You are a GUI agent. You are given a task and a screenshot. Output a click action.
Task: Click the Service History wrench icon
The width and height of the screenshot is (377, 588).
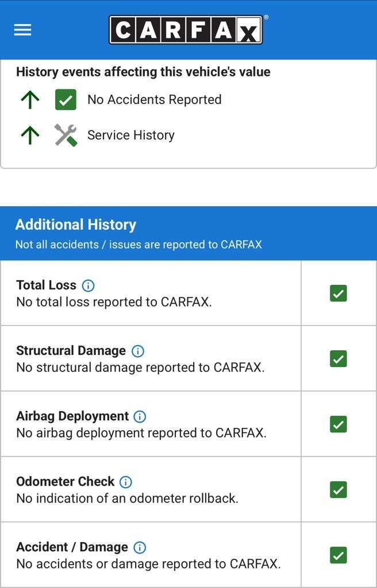pyautogui.click(x=66, y=135)
